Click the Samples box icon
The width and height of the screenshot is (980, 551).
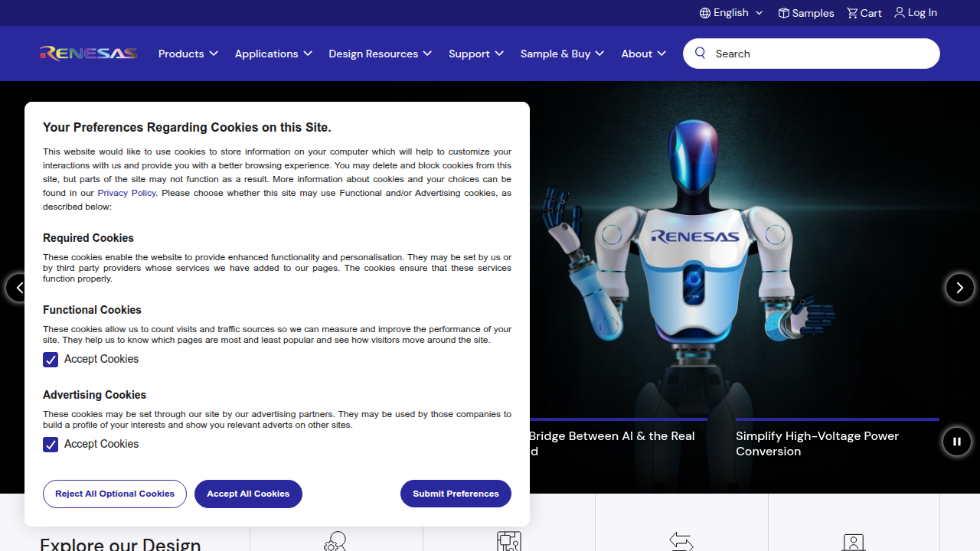coord(784,13)
